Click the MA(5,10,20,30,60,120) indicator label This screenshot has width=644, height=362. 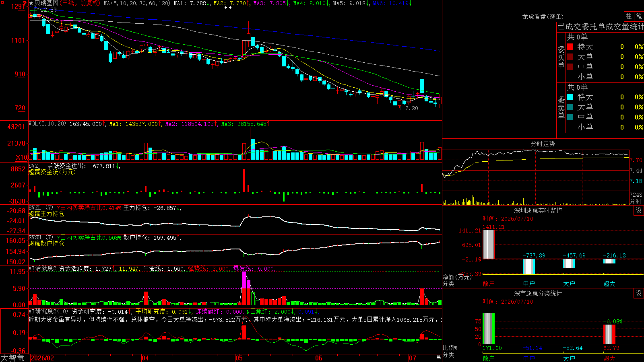pyautogui.click(x=137, y=3)
